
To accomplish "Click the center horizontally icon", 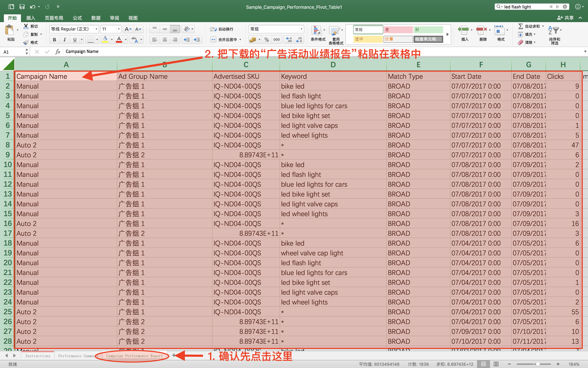I will click(165, 40).
